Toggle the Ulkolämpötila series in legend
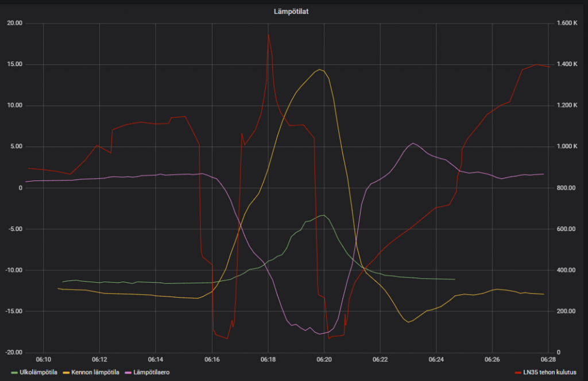The image size is (588, 381). tap(38, 372)
